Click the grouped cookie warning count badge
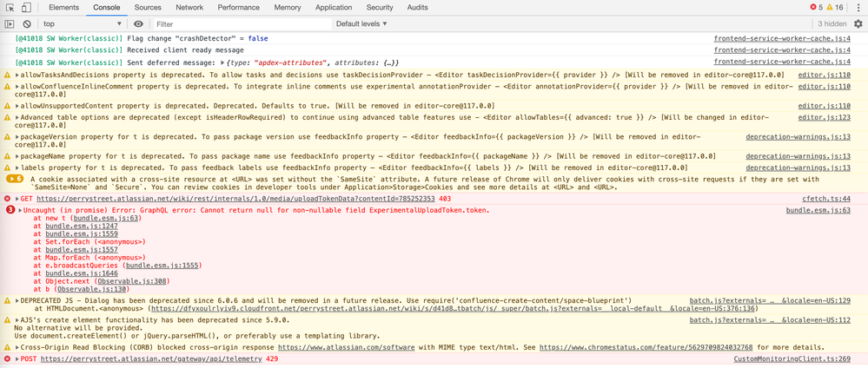The height and width of the screenshot is (368, 868). point(15,179)
